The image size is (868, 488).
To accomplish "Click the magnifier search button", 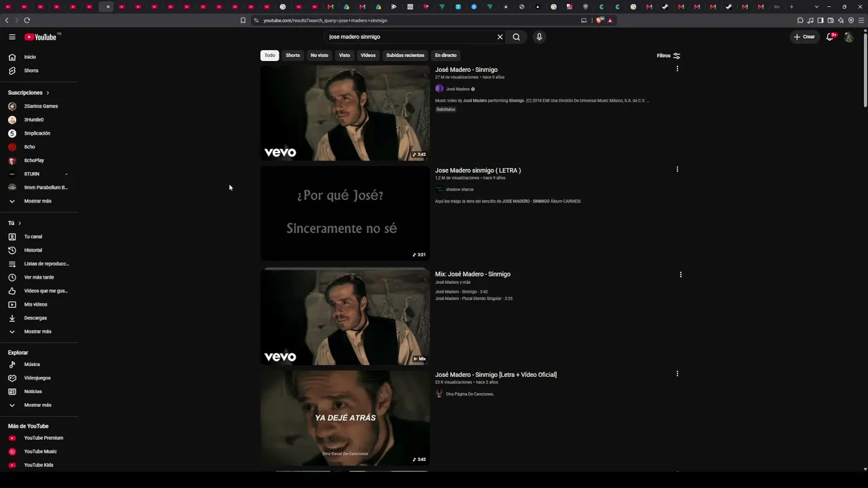I will [516, 37].
